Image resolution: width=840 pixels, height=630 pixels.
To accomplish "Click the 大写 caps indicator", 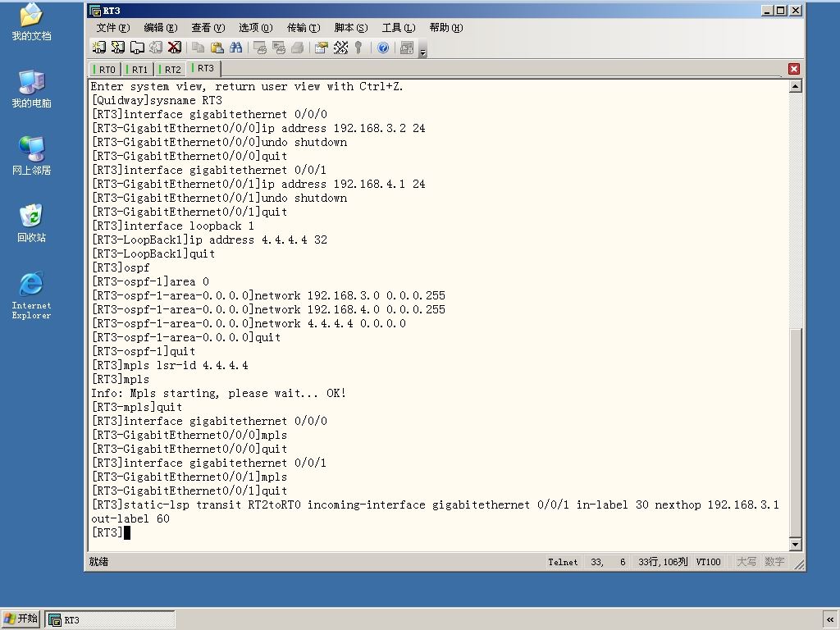I will [746, 562].
